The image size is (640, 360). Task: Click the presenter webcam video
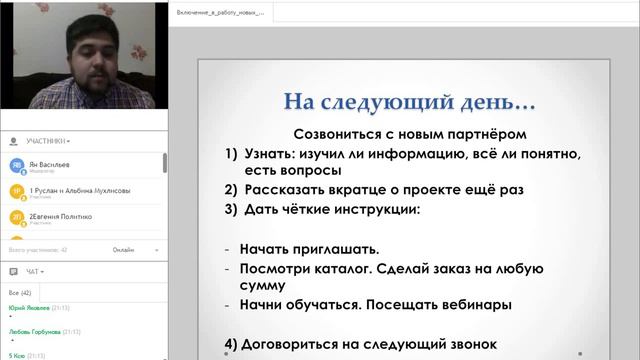pos(84,56)
